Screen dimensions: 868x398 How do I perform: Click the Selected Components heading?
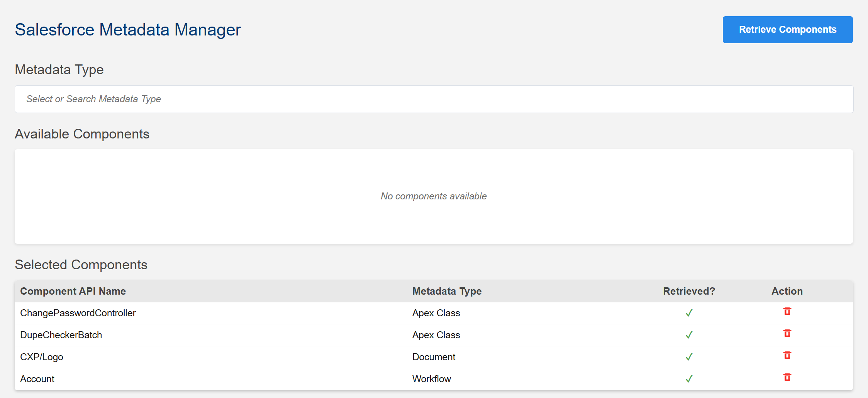(x=81, y=265)
